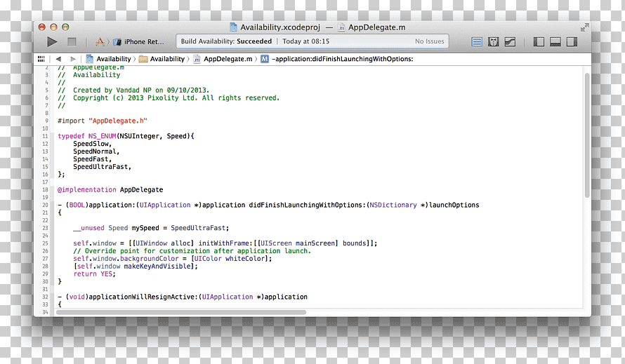This screenshot has width=625, height=364.
Task: Click the yellow folder icon in jump bar
Action: point(143,59)
